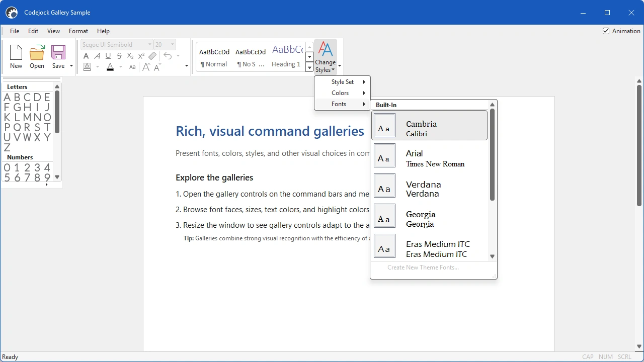The height and width of the screenshot is (362, 644).
Task: Click the eraser clear formatting icon
Action: pos(152,56)
